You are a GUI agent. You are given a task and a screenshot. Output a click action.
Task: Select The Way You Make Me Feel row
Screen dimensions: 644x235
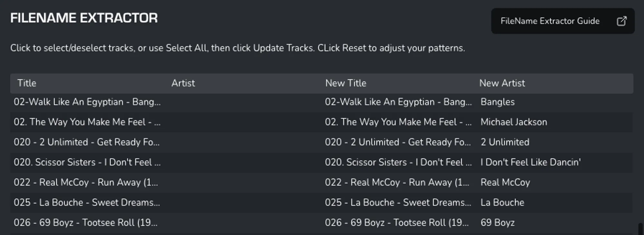tap(321, 122)
